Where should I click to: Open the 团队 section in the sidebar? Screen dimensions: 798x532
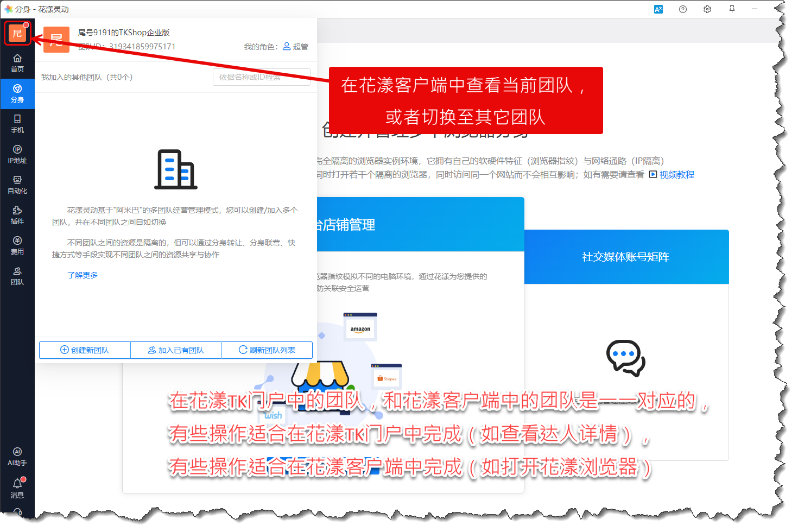[17, 276]
